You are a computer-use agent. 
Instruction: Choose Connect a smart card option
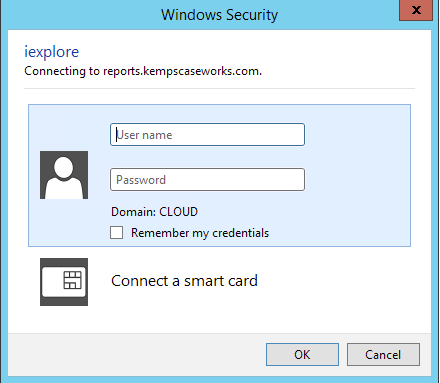(184, 281)
